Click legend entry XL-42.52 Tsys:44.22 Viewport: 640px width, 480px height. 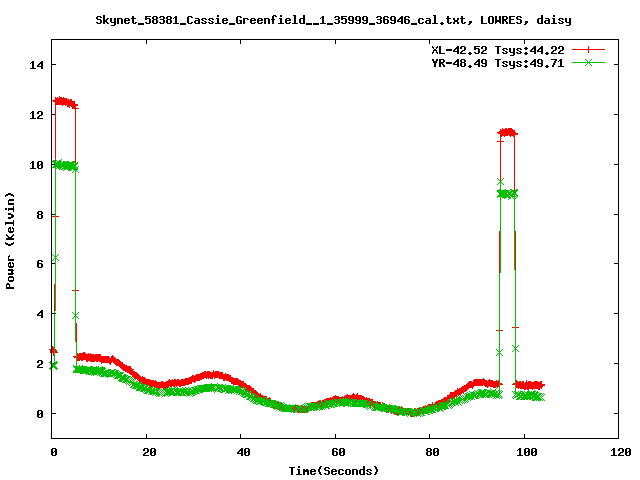click(x=498, y=50)
